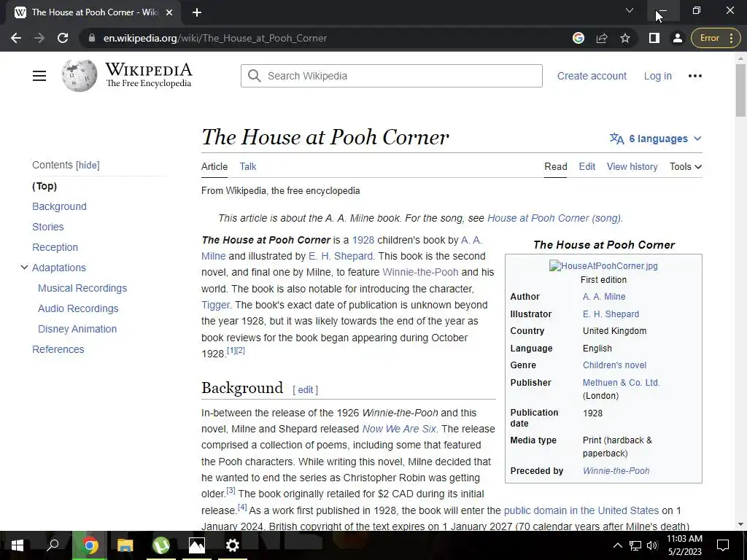Jump to Background in contents
747x560 pixels.
59,206
